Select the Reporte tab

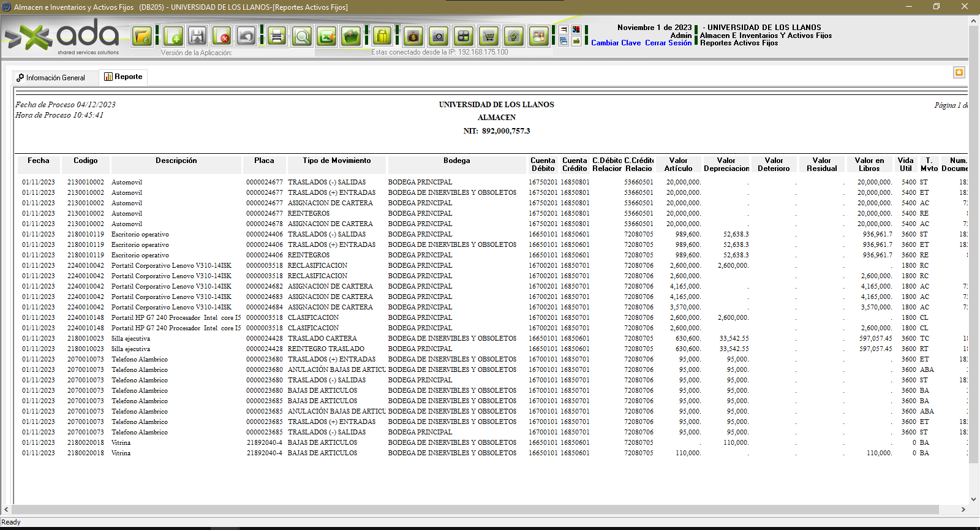[124, 77]
